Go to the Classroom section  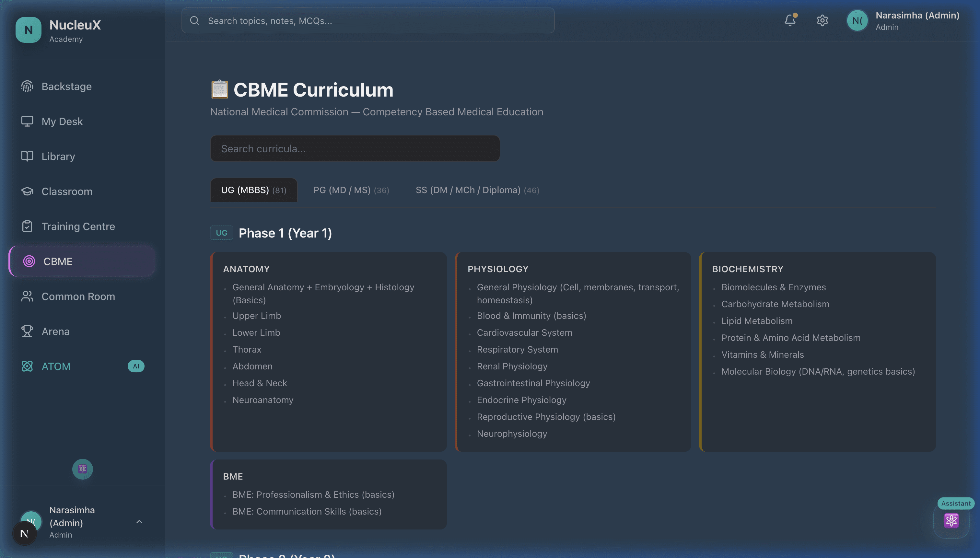pyautogui.click(x=67, y=191)
